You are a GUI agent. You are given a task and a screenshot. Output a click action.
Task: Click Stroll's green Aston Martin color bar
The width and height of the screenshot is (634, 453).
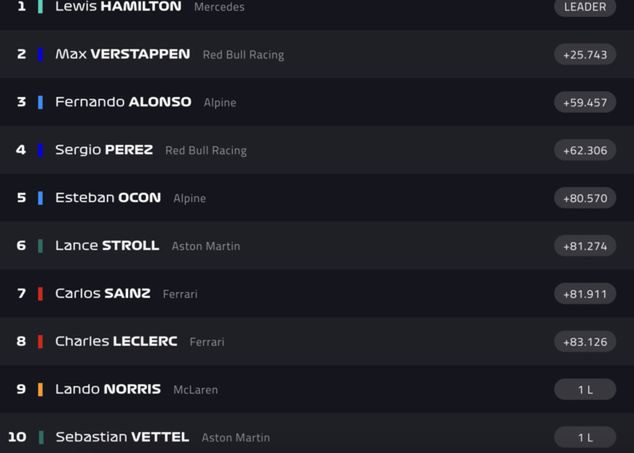40,246
